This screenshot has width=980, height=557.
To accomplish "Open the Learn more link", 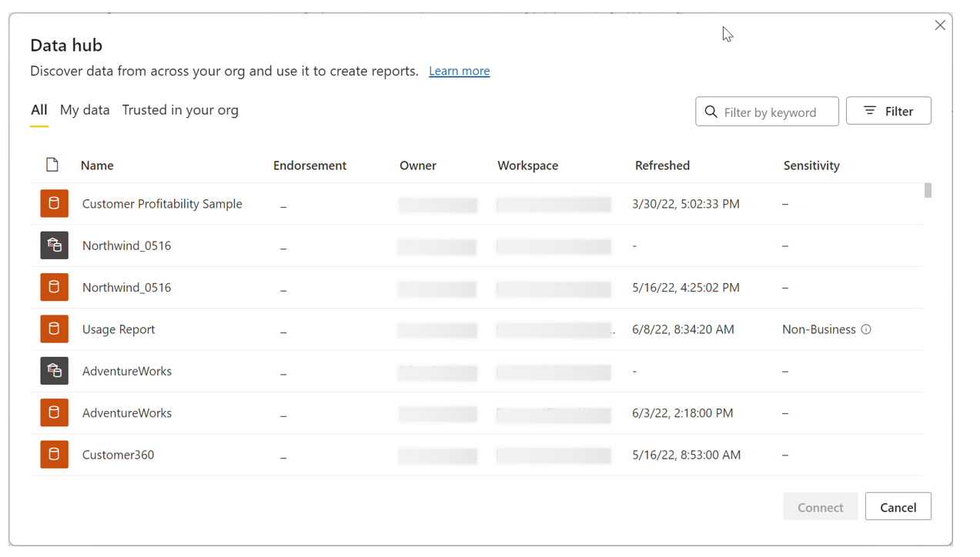I will pyautogui.click(x=460, y=71).
